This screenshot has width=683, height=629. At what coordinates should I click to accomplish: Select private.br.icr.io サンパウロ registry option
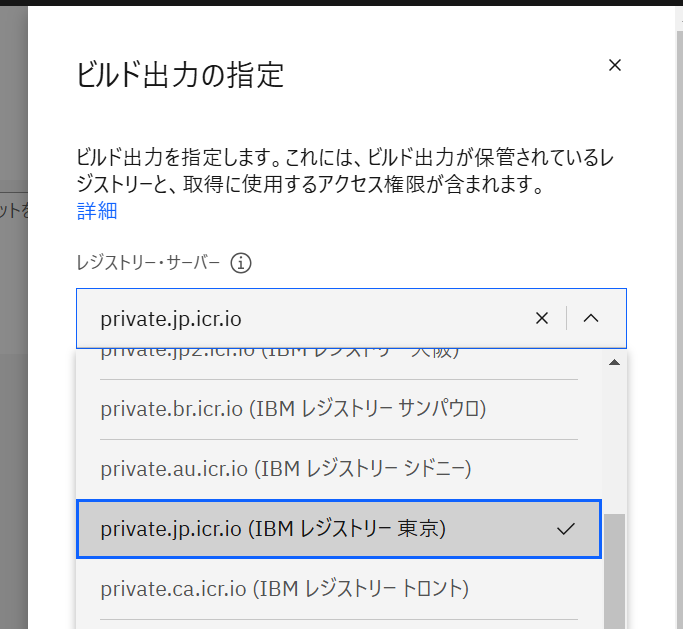tap(293, 409)
